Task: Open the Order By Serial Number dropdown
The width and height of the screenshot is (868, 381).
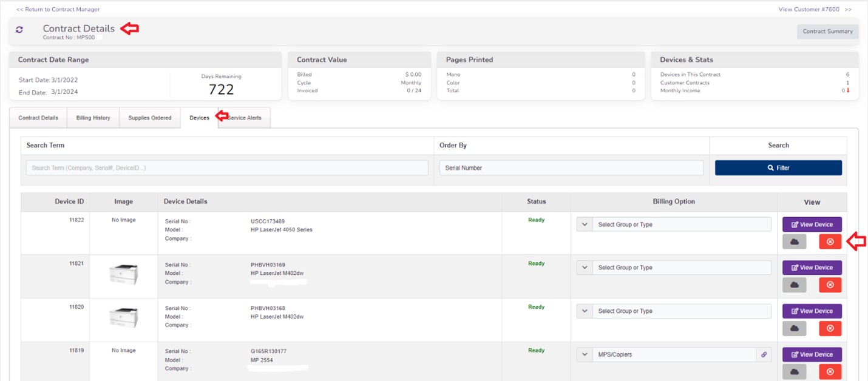Action: pos(571,168)
